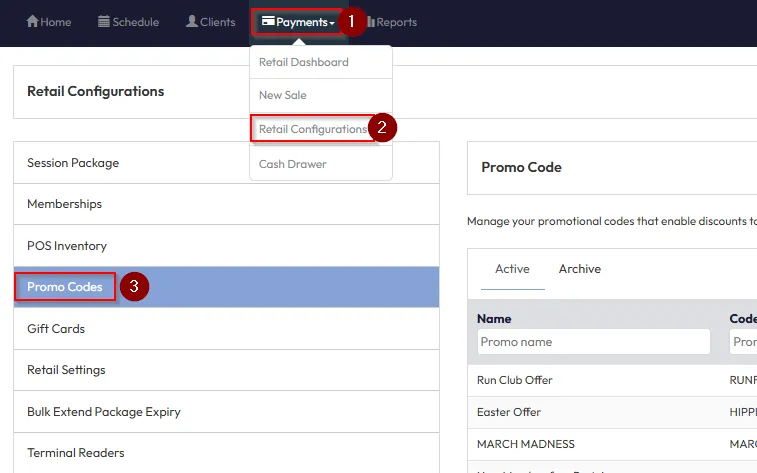Screen dimensions: 757x473
Task: Click the Reports bar chart icon
Action: pyautogui.click(x=371, y=22)
